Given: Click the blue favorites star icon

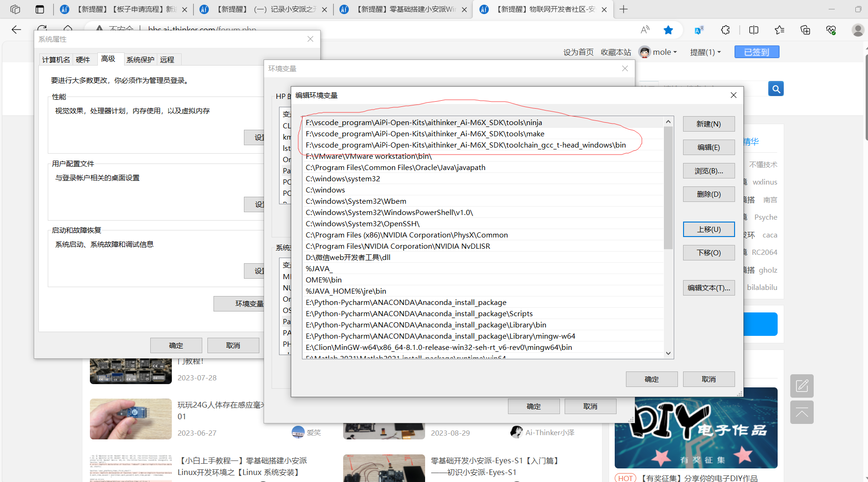Looking at the screenshot, I should (668, 30).
